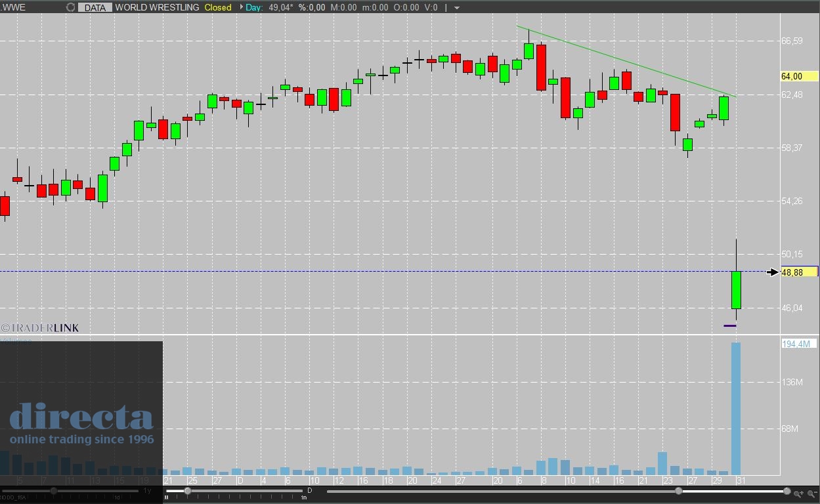Click the %:0,00 percent change value

tap(312, 7)
